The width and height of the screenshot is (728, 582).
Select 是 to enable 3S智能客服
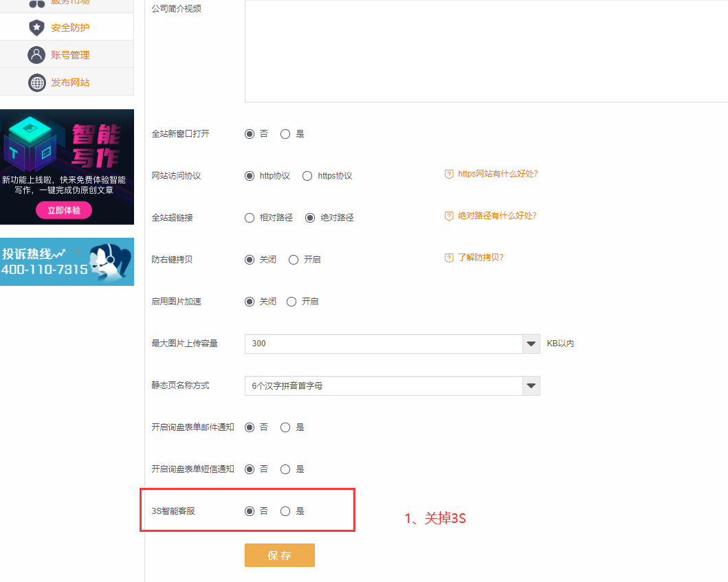pos(285,511)
